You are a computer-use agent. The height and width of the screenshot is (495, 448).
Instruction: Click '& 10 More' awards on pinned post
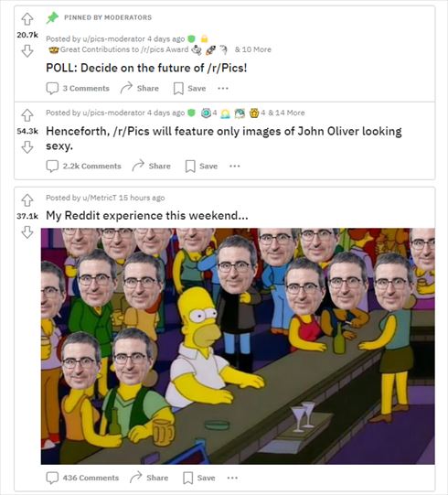tap(253, 49)
